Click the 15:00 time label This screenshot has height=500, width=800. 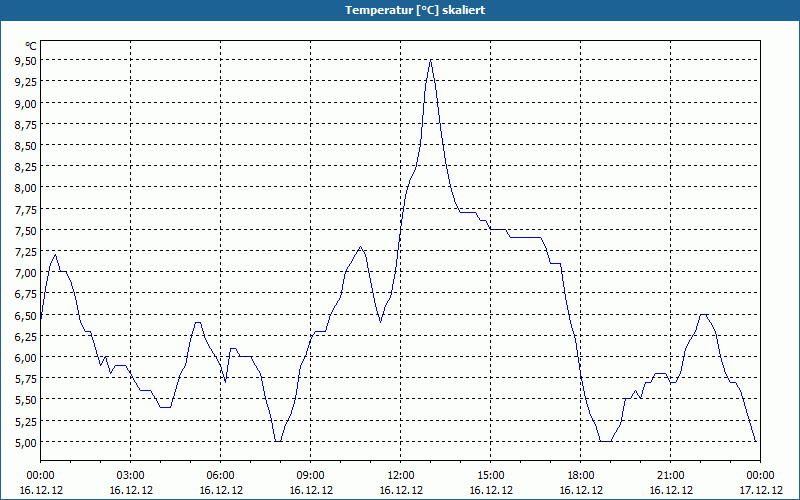point(491,476)
